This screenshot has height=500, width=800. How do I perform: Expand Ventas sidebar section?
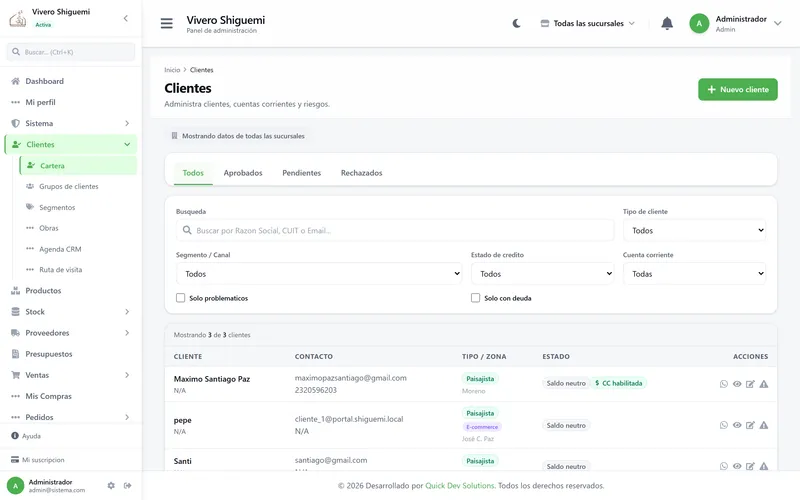pos(70,376)
